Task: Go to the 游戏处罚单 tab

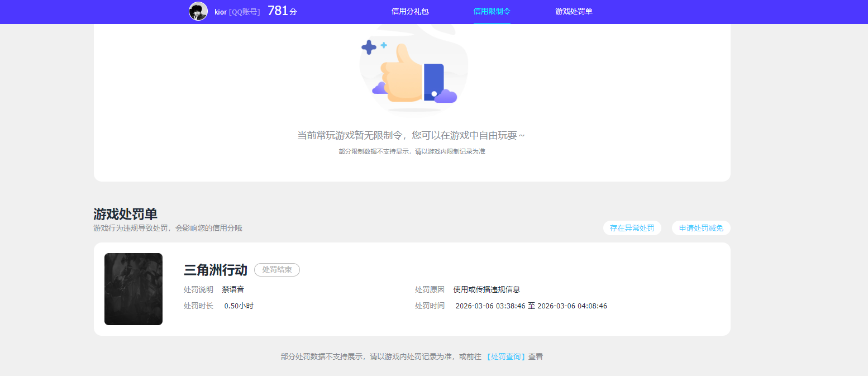Action: click(574, 11)
